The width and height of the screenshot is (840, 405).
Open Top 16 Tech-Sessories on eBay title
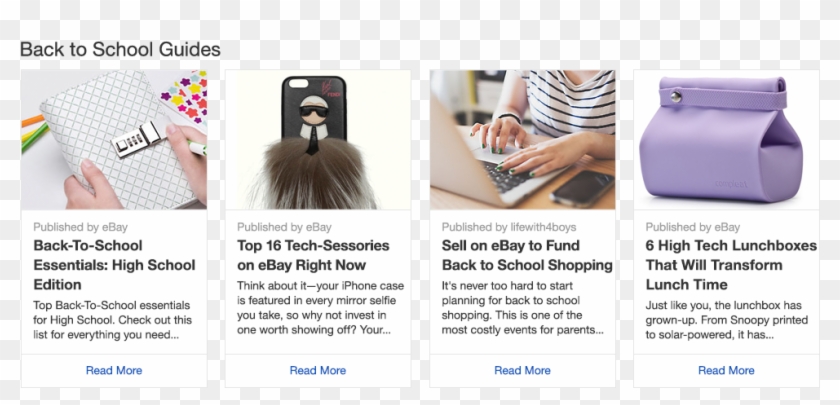click(x=313, y=256)
